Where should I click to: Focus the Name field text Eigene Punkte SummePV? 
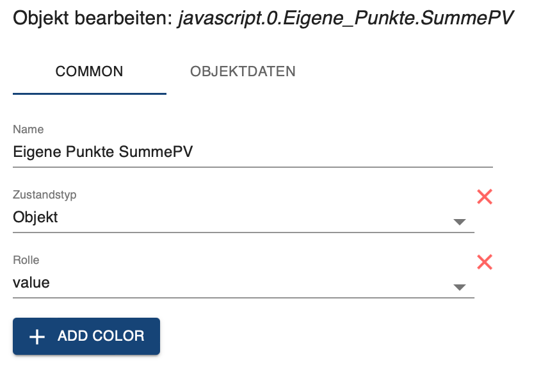coord(102,152)
